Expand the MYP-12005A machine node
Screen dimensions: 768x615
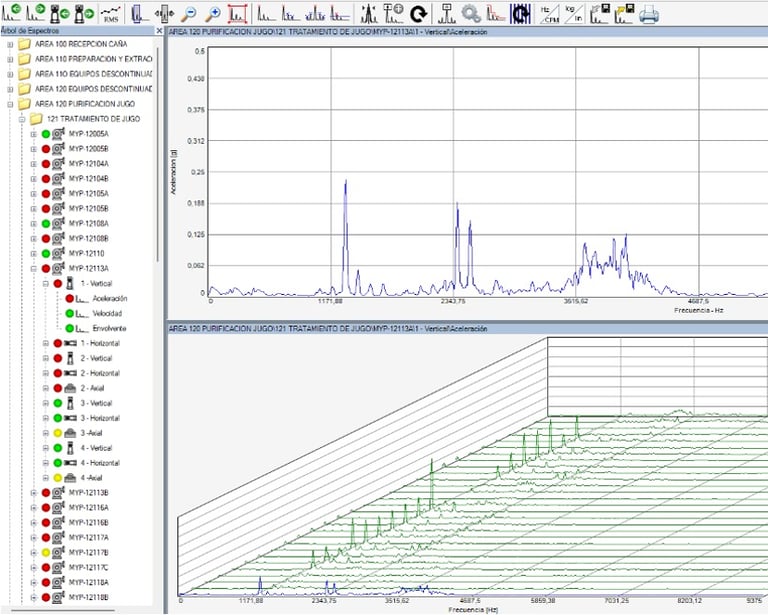33,134
